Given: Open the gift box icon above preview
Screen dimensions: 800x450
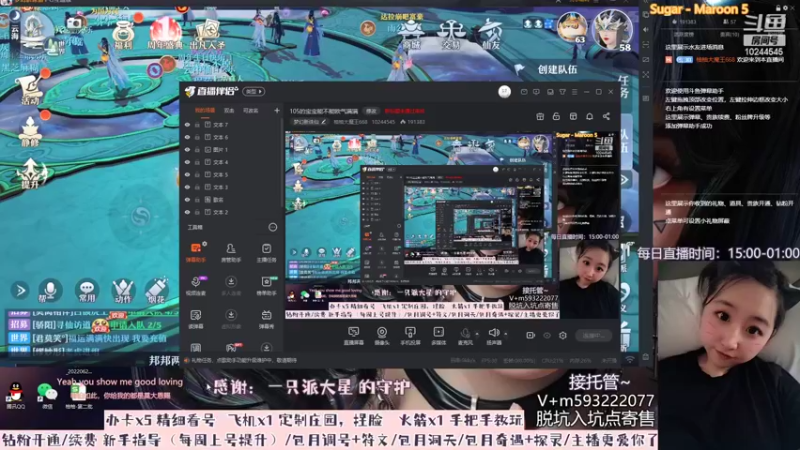Looking at the screenshot, I should [540, 116].
